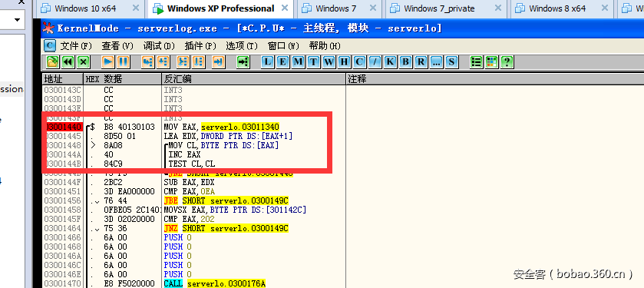
Task: Open the 调试(D) menu
Action: click(x=160, y=45)
